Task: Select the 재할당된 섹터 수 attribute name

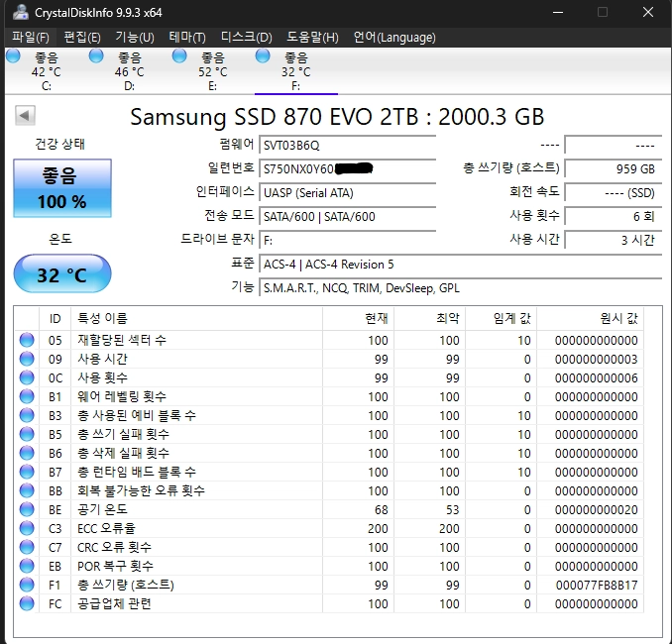Action: 122,340
